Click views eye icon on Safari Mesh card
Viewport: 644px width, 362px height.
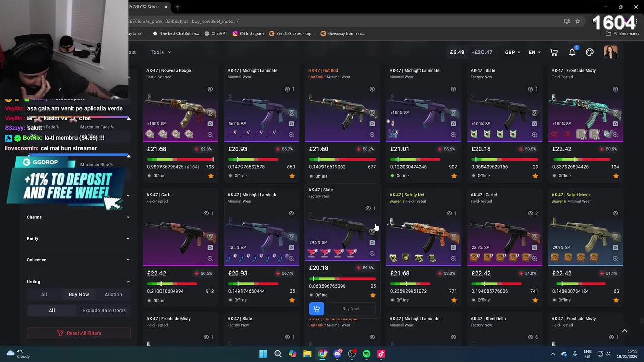(x=615, y=213)
